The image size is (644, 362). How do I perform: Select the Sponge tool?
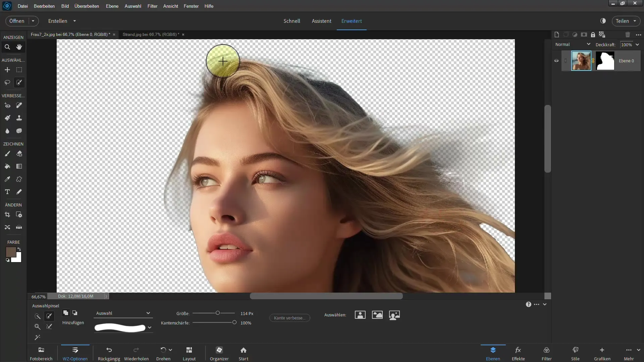click(19, 131)
